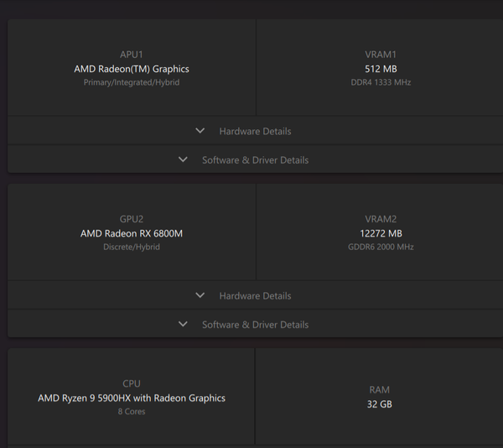The width and height of the screenshot is (503, 448).
Task: Open Software & Driver Details for the RX 6800M
Action: click(x=255, y=324)
